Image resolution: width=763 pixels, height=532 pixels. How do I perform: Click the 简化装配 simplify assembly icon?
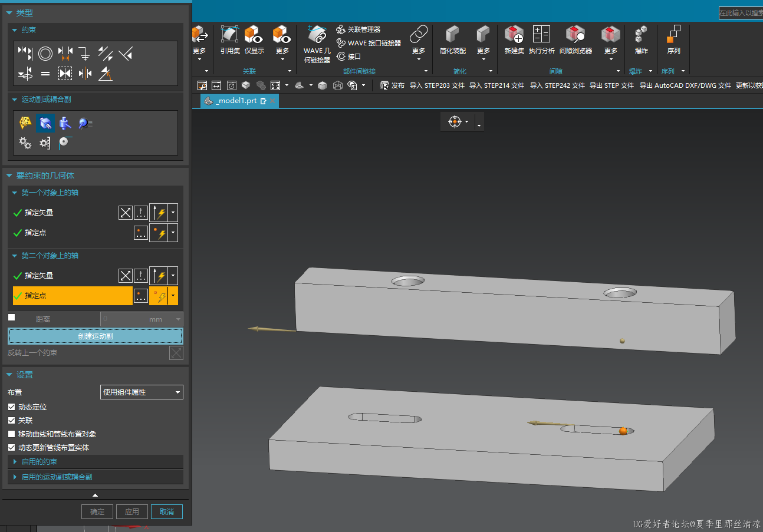(x=453, y=40)
